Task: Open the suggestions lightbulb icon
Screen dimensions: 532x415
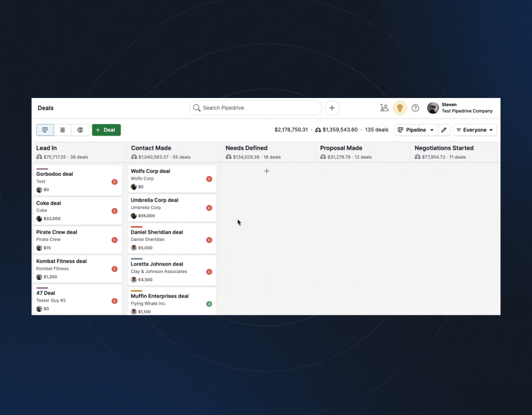Action: pyautogui.click(x=400, y=107)
